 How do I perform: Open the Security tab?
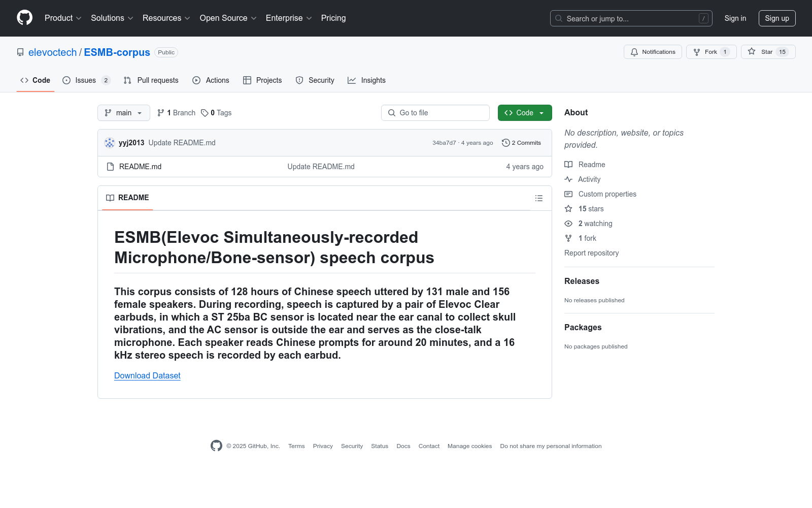[x=315, y=80]
